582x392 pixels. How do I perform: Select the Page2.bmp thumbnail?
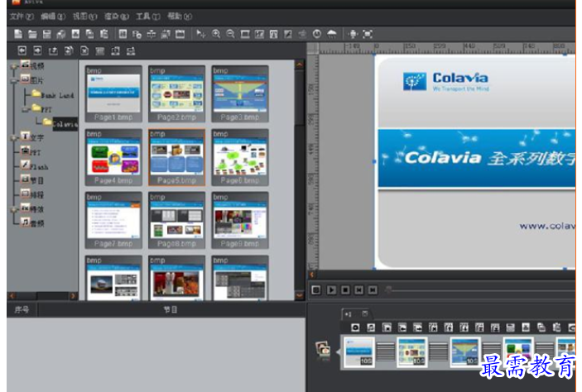pyautogui.click(x=176, y=94)
